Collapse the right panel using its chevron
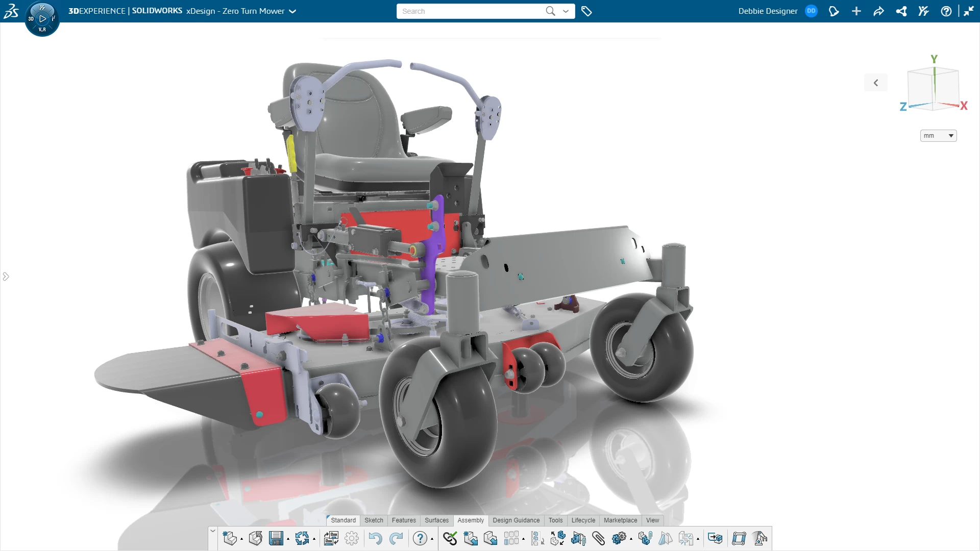The height and width of the screenshot is (551, 980). coord(876,82)
